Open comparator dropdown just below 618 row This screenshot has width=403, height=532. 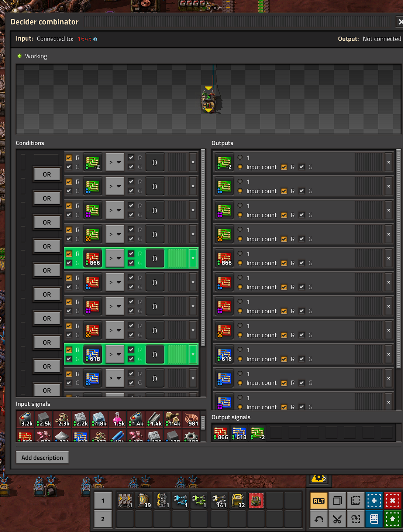pos(115,379)
